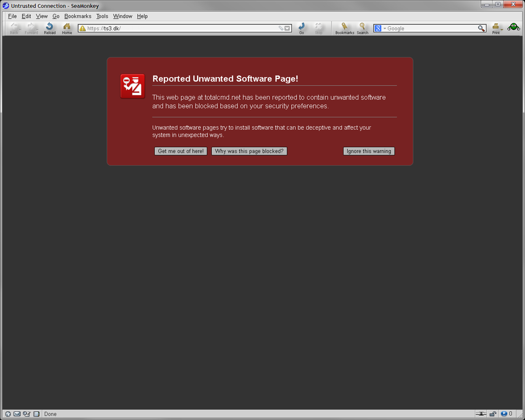
Task: Click the pencil icon in address bar
Action: click(281, 28)
